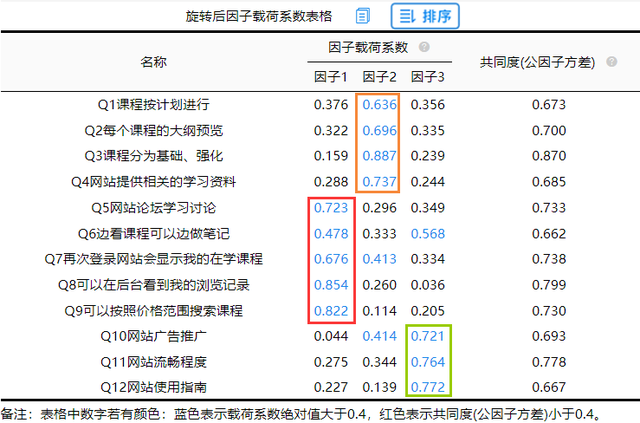Image resolution: width=640 pixels, height=423 pixels.
Task: Open help icon next to 共同度(公因子方差)
Action: (x=611, y=62)
